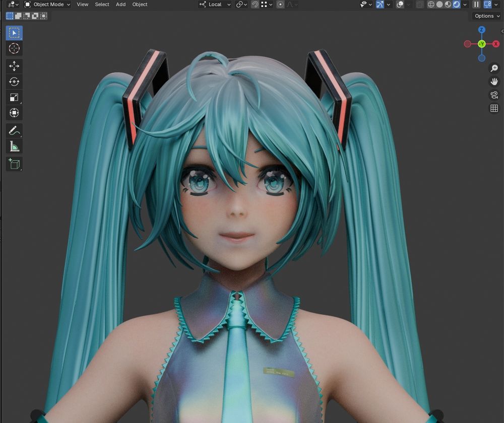This screenshot has height=423, width=504.
Task: Click the green Y axis gizmo handle
Action: pyautogui.click(x=481, y=44)
